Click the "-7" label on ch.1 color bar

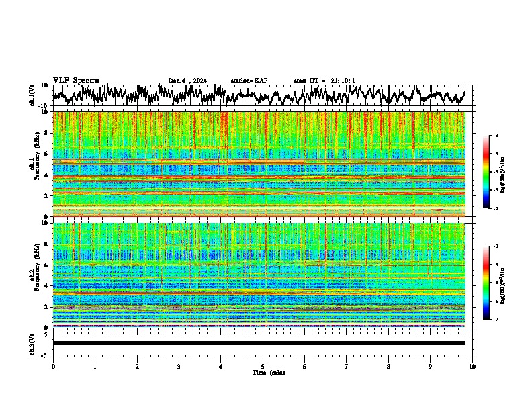tap(496, 208)
